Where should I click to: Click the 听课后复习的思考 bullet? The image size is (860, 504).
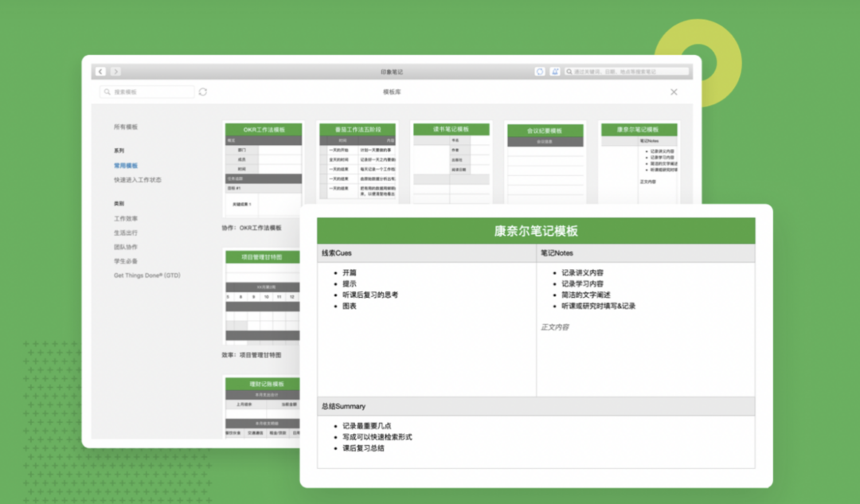pyautogui.click(x=370, y=295)
